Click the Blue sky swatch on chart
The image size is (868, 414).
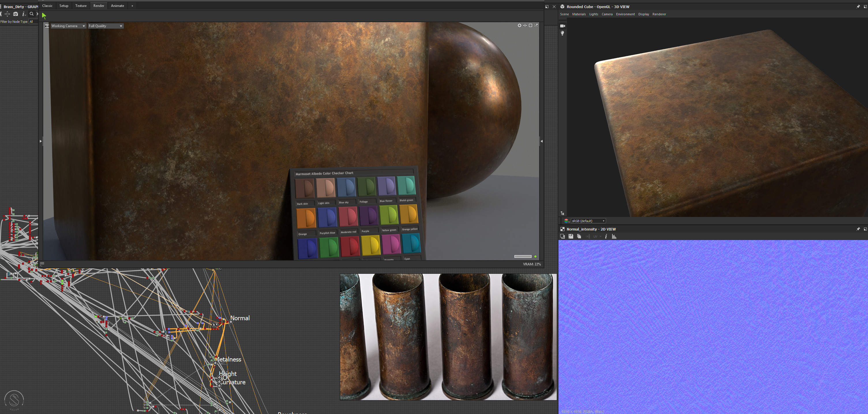pyautogui.click(x=346, y=187)
